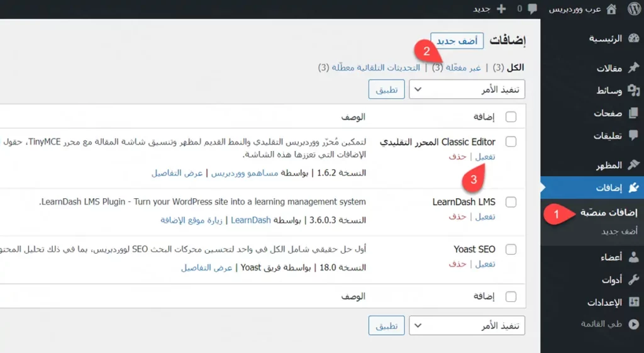Click تفعيل link under Classic Editor
This screenshot has width=644, height=353.
click(x=485, y=157)
